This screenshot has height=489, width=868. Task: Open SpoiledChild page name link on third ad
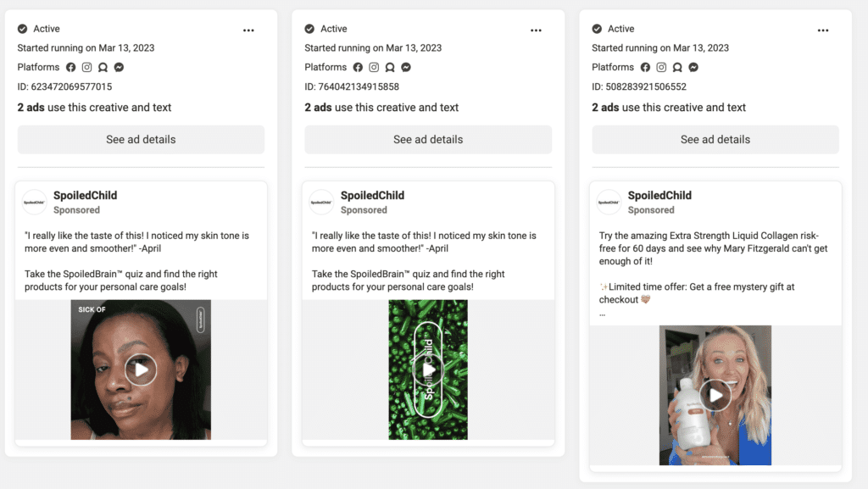point(659,196)
